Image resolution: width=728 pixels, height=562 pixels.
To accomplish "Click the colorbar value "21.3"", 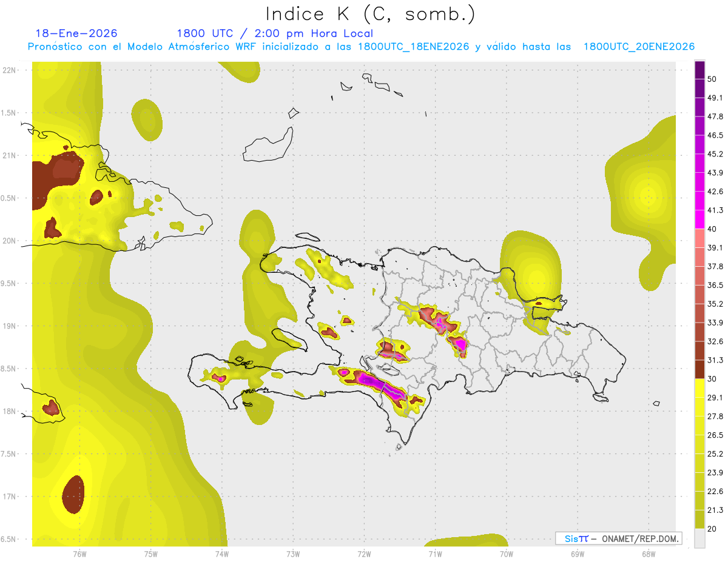I will coord(715,510).
